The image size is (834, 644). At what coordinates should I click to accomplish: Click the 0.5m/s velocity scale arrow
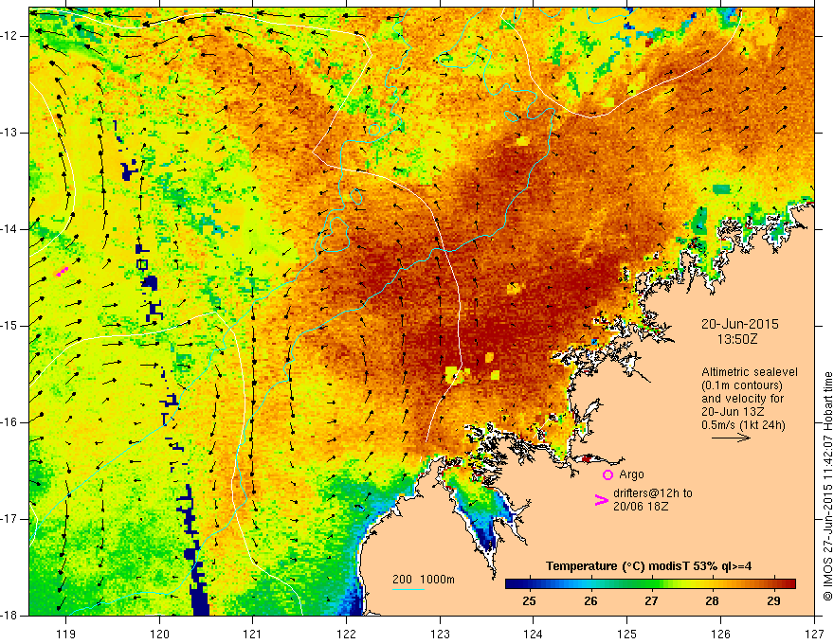click(731, 438)
